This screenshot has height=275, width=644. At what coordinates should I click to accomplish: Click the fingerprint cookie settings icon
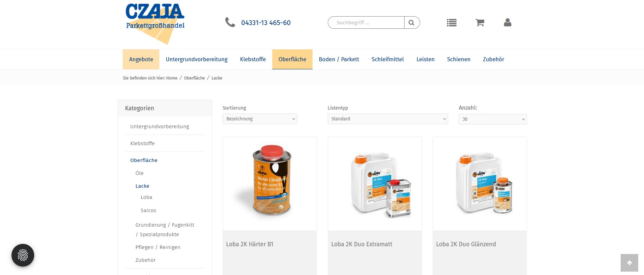[x=23, y=255]
